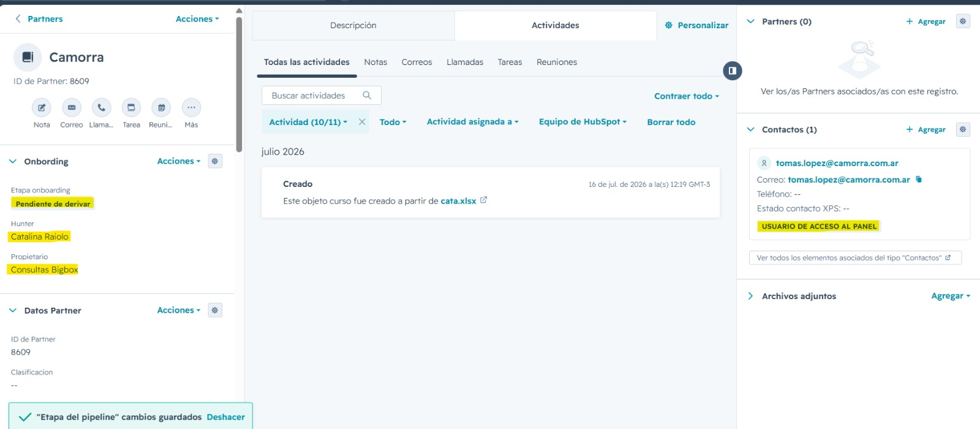Select the Reuniones tab
Screen dimensions: 980x429
tap(557, 62)
